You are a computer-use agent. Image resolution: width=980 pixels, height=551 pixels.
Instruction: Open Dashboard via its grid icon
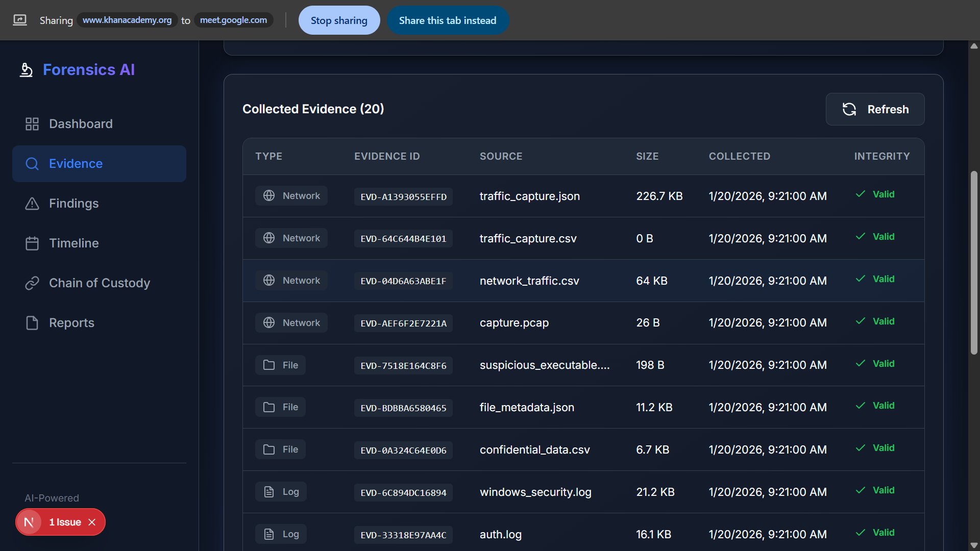point(32,124)
